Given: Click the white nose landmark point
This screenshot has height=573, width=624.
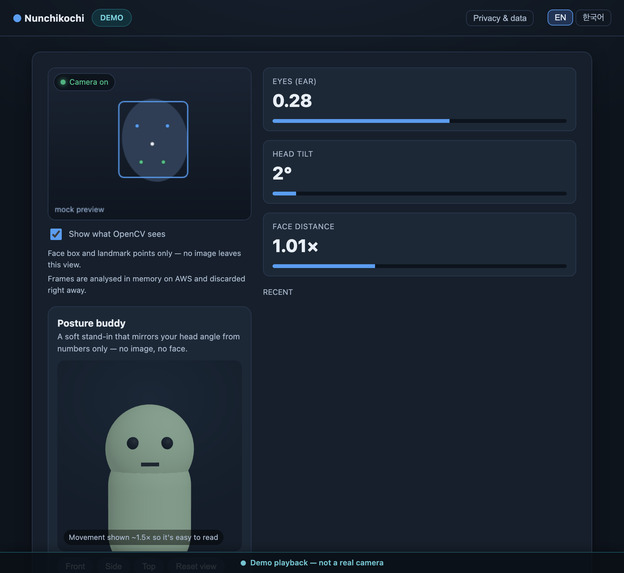Looking at the screenshot, I should pyautogui.click(x=152, y=144).
